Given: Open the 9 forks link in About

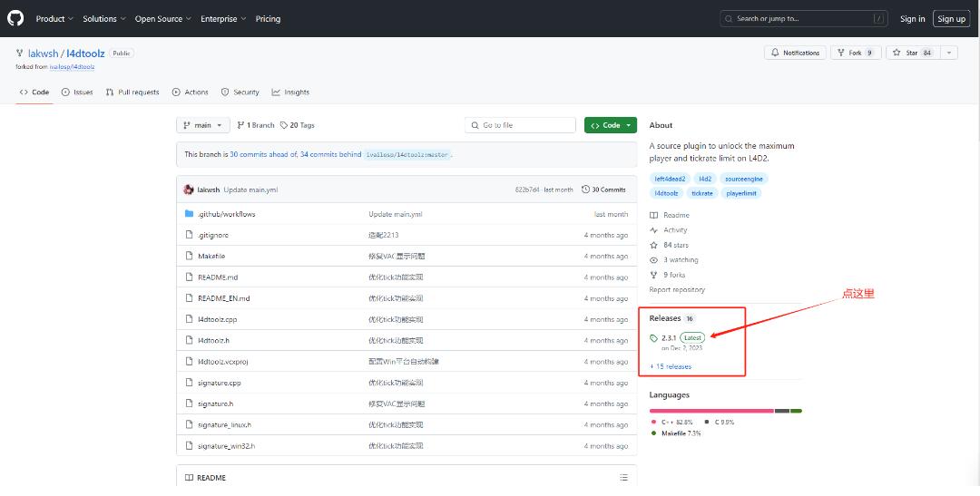Looking at the screenshot, I should [668, 275].
